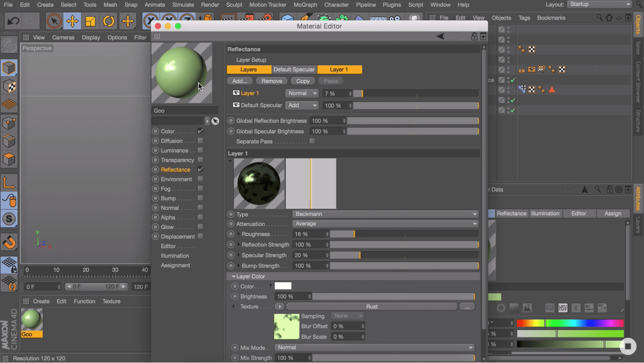Select the Scale tool
This screenshot has height=363, width=644.
coord(90,21)
